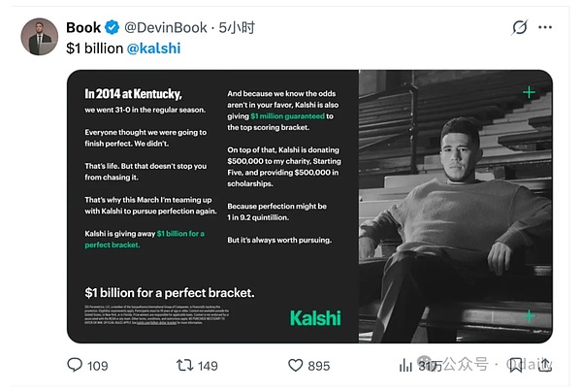
Task: Click the Grok icon on the post
Action: 520,27
